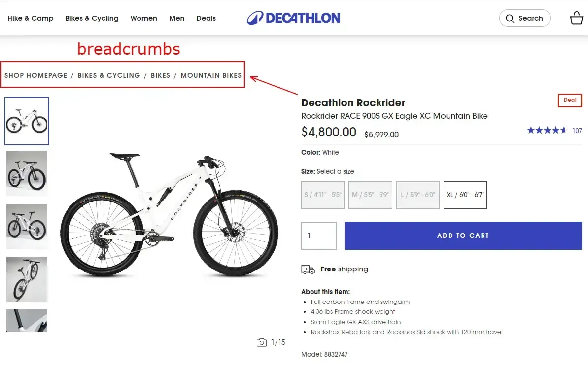Open the Deals menu
The height and width of the screenshot is (370, 588).
[x=206, y=18]
